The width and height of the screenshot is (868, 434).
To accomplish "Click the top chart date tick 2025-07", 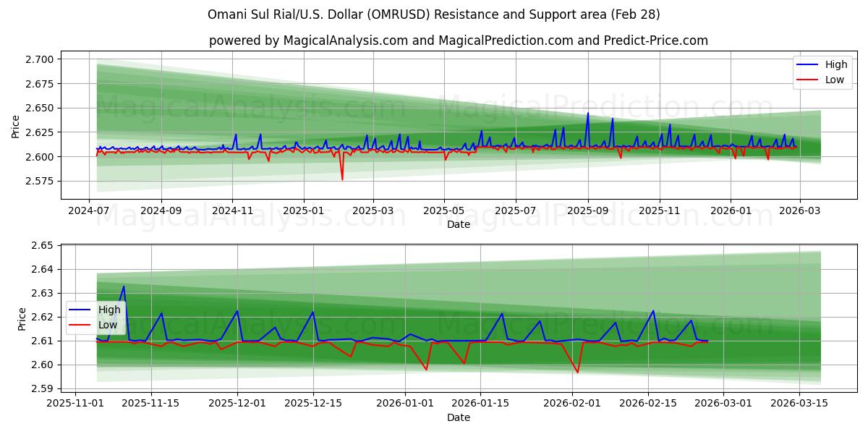I will coord(515,210).
